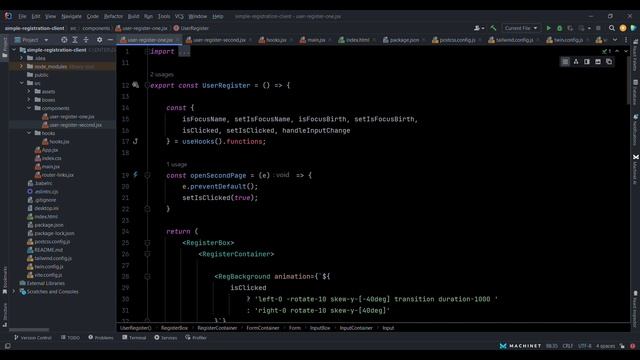Image resolution: width=640 pixels, height=360 pixels.
Task: Hide the Project panel with minus icon
Action: point(110,40)
